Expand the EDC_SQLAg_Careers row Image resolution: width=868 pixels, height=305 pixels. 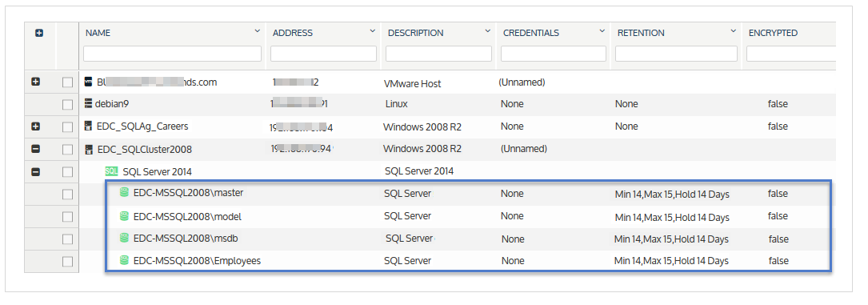(36, 126)
